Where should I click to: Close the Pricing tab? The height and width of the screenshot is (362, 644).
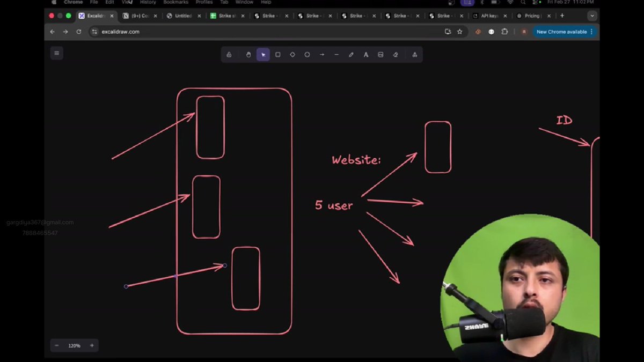pyautogui.click(x=548, y=16)
